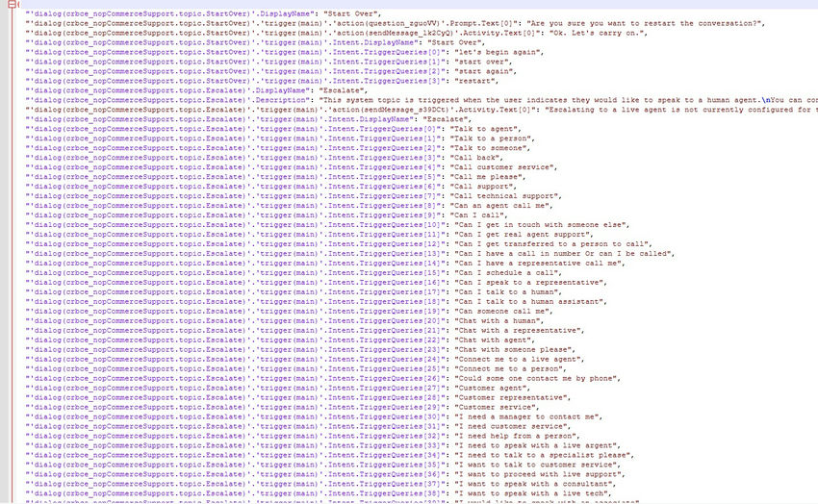
Task: Click the "Escalate" value on the topic.Escalate DisplayName line
Action: 344,90
